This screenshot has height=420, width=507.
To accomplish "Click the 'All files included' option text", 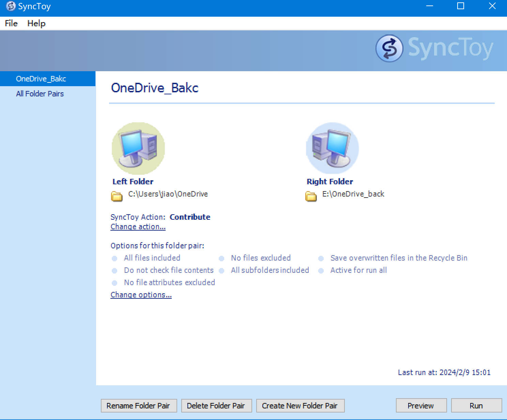I will point(152,258).
